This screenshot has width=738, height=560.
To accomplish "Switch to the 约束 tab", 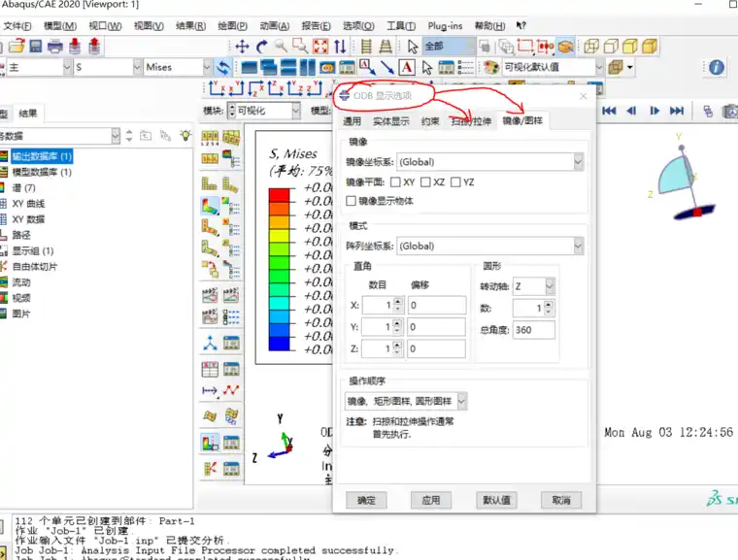I will point(430,121).
